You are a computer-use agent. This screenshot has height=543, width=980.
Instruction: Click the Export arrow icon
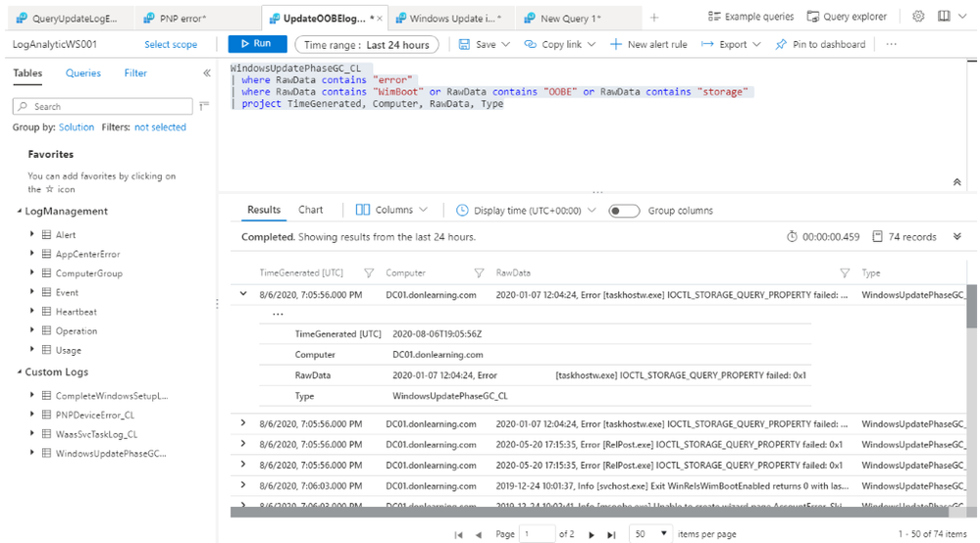707,44
